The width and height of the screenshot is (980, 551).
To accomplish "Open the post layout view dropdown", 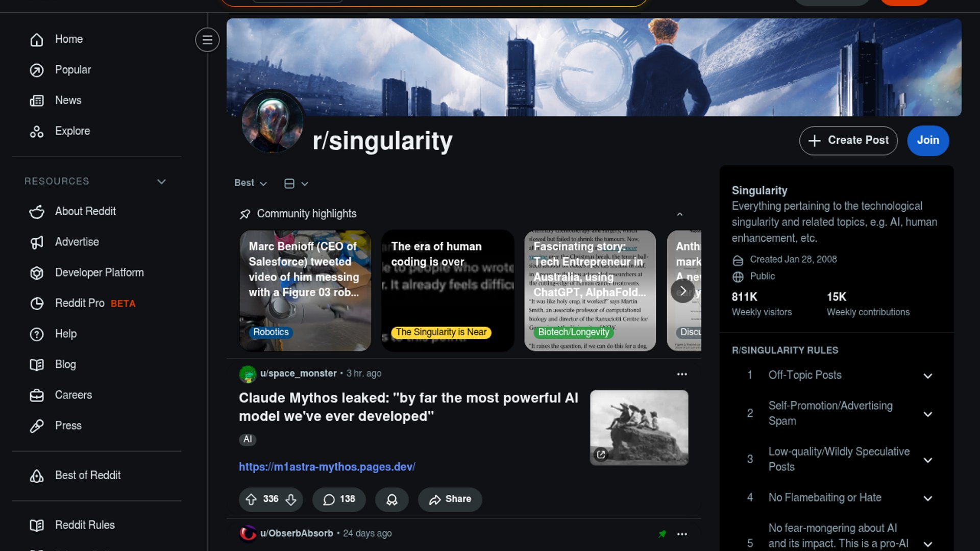I will pos(296,184).
